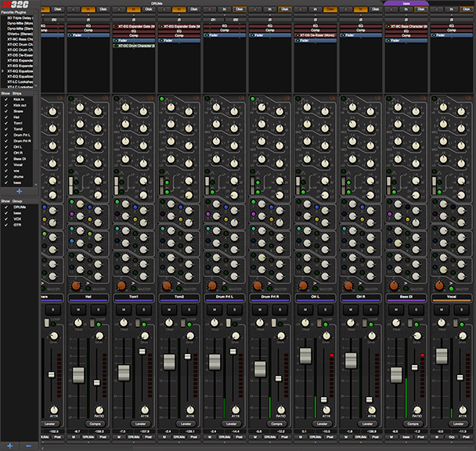Click the orange pan knob on Hat strip
The image size is (476, 451).
click(x=76, y=286)
